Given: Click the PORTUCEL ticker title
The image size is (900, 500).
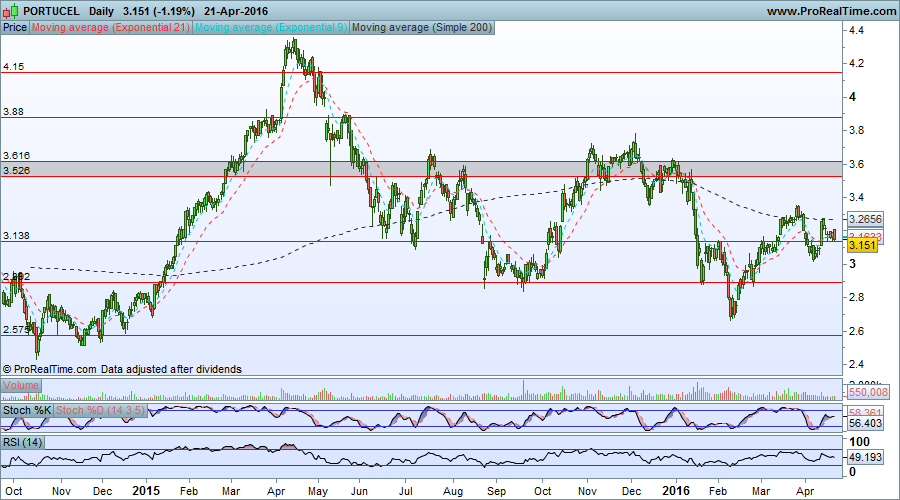Looking at the screenshot, I should 51,11.
